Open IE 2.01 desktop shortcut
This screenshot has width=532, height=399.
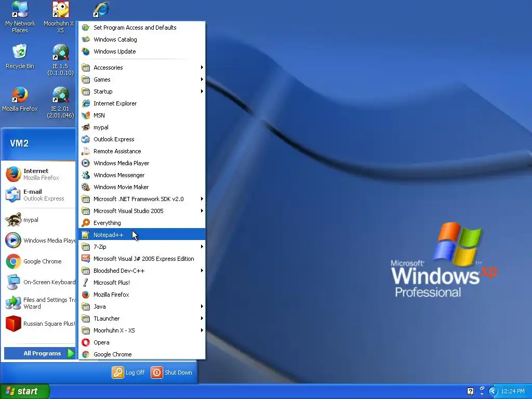pyautogui.click(x=60, y=102)
